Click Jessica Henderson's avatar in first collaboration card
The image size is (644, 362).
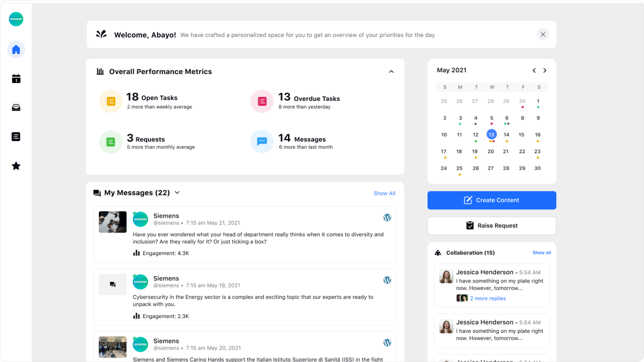point(446,276)
